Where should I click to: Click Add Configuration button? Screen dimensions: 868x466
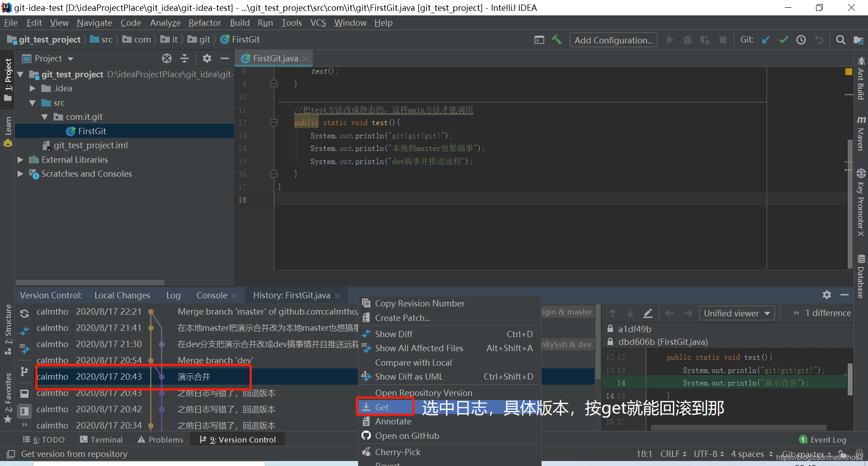[613, 40]
